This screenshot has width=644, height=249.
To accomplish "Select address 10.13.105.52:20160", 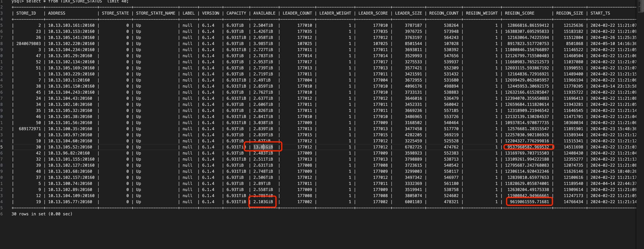I will pos(70,147).
